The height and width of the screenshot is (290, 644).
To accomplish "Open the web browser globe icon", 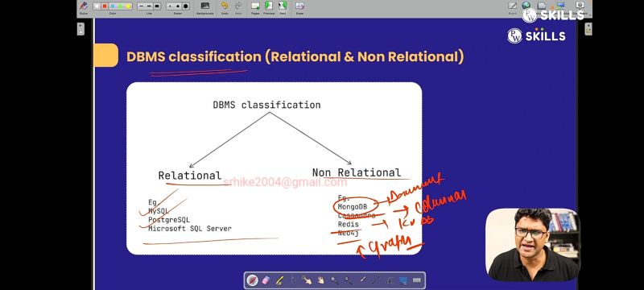I will tap(526, 6).
